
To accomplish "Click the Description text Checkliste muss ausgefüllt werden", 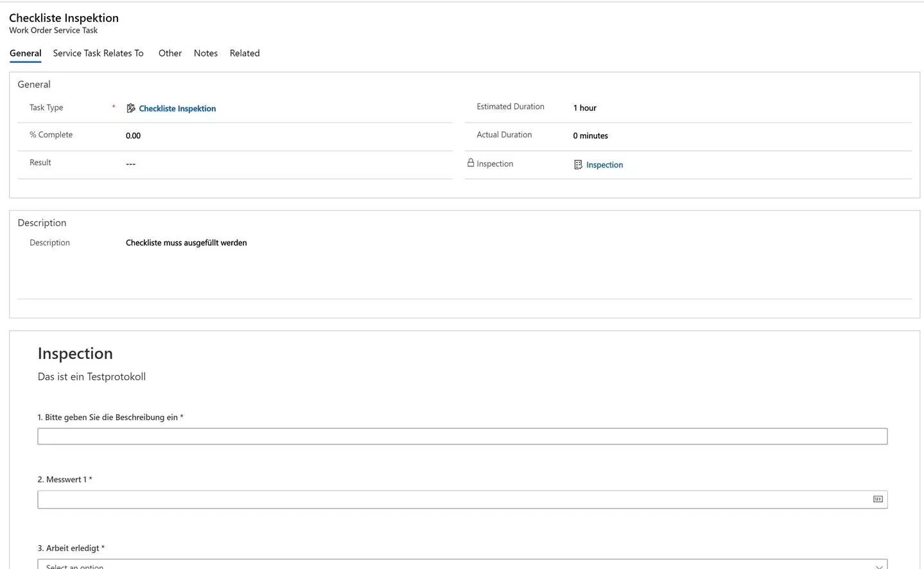I will tap(186, 243).
